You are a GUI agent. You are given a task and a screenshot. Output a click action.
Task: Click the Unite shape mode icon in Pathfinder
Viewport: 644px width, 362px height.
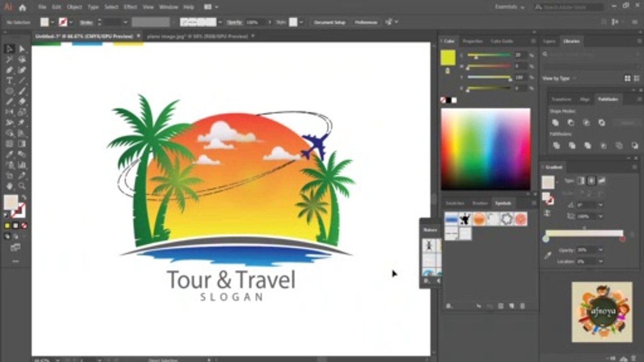[x=555, y=122]
